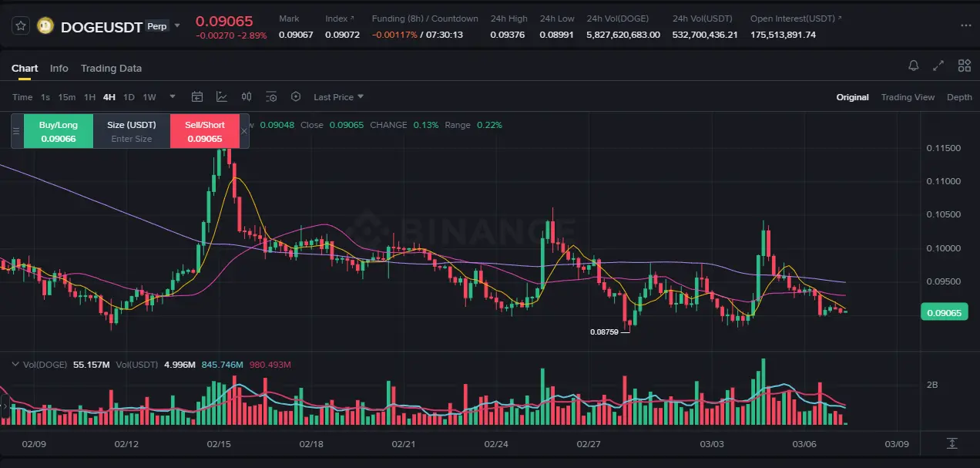980x468 pixels.
Task: Click the 0.10000 price axis label
Action: click(943, 248)
